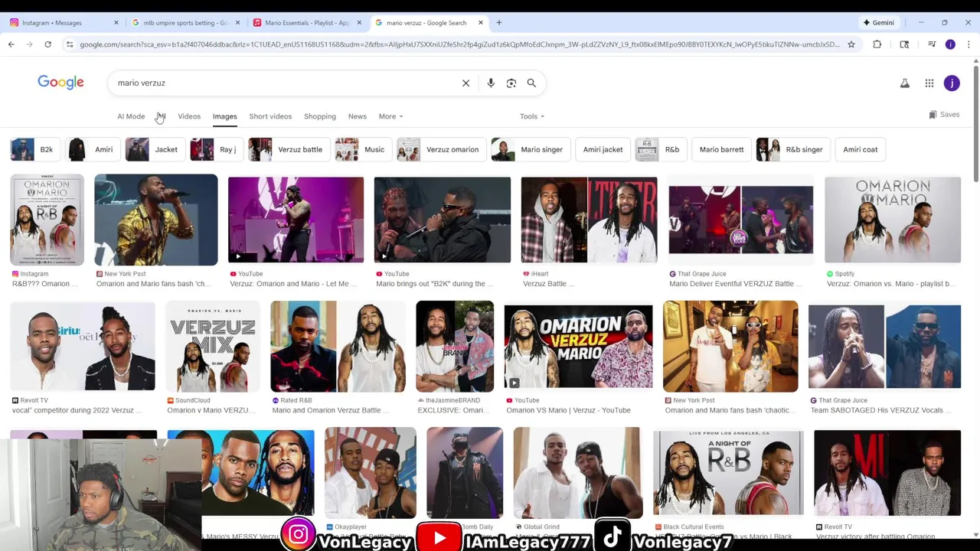The image size is (980, 551).
Task: Open Chrome profile avatar in toolbar
Action: click(950, 44)
